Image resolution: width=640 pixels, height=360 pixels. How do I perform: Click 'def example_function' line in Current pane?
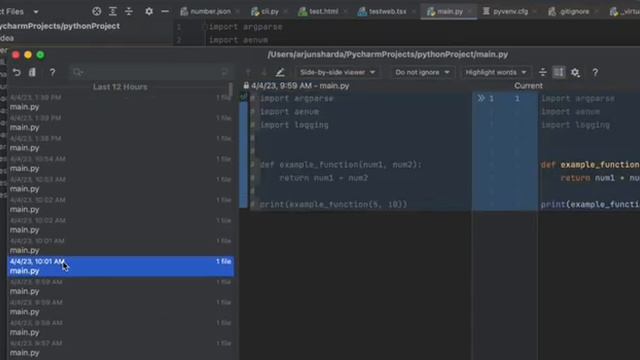(590, 164)
